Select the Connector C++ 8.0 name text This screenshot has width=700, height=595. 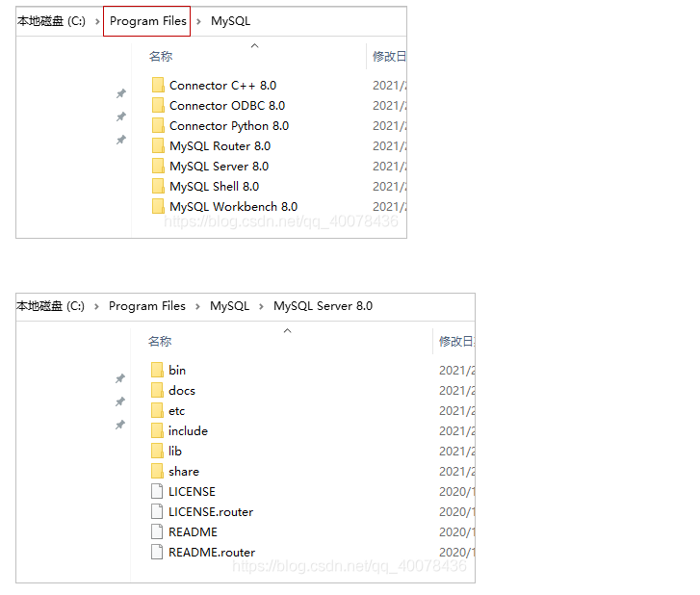[222, 86]
